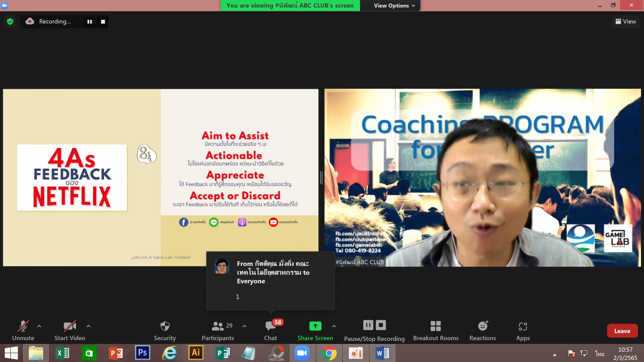This screenshot has width=644, height=362.
Task: Click divider handle between screen and video
Action: (321, 178)
